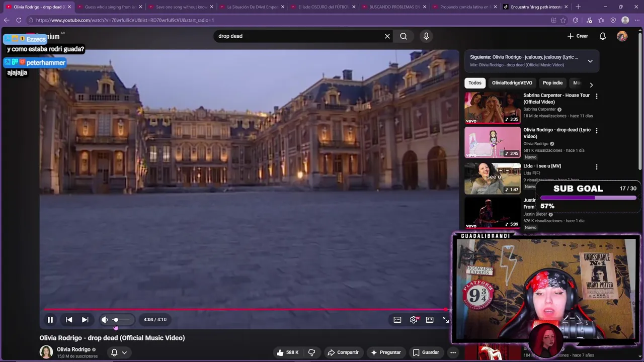Screen dimensions: 644x362
Task: Open YouTube notifications bell
Action: (603, 36)
